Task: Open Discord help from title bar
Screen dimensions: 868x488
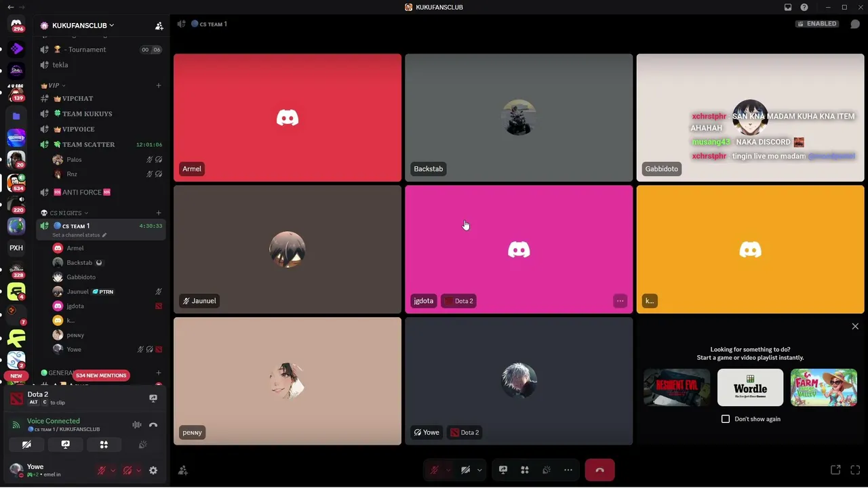Action: (804, 7)
